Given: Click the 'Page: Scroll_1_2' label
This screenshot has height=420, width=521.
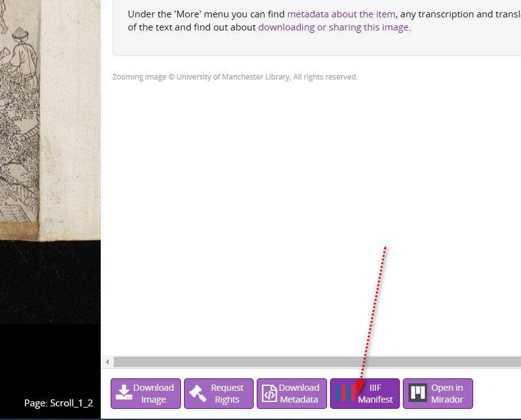Looking at the screenshot, I should tap(58, 403).
